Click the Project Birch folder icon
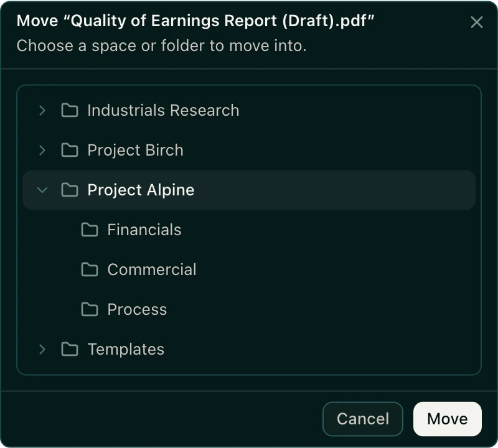 pyautogui.click(x=70, y=150)
